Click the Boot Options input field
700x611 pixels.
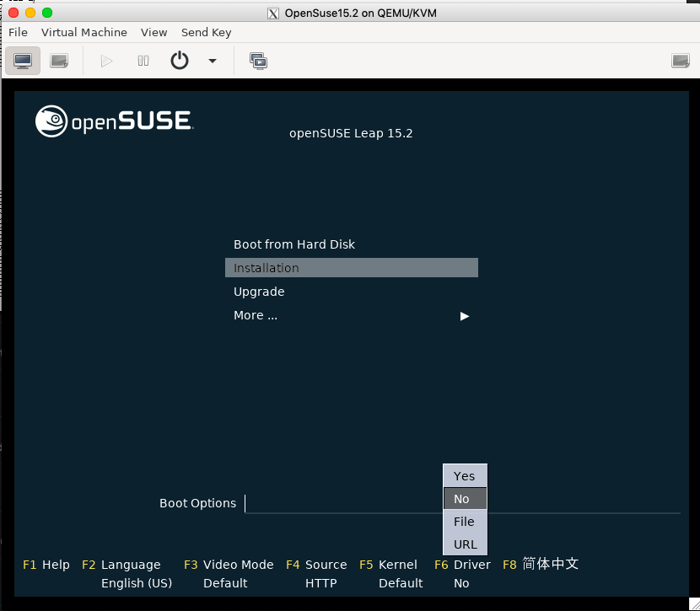(x=462, y=503)
